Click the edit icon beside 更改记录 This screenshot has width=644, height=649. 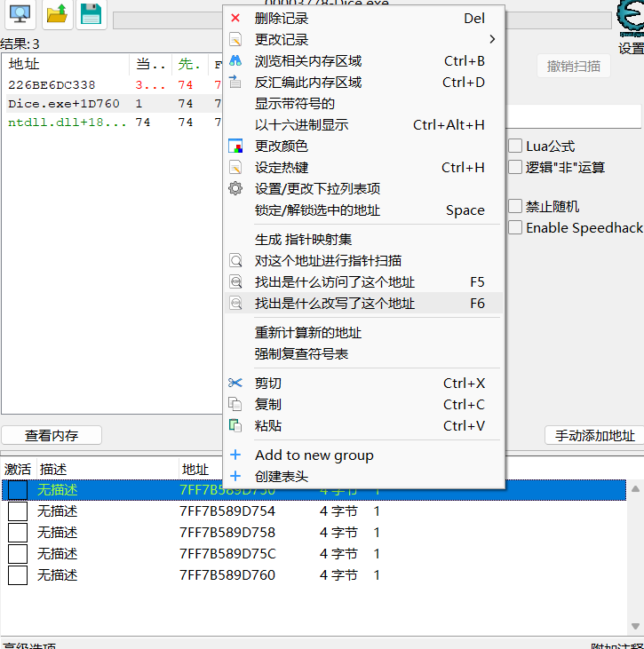click(235, 40)
